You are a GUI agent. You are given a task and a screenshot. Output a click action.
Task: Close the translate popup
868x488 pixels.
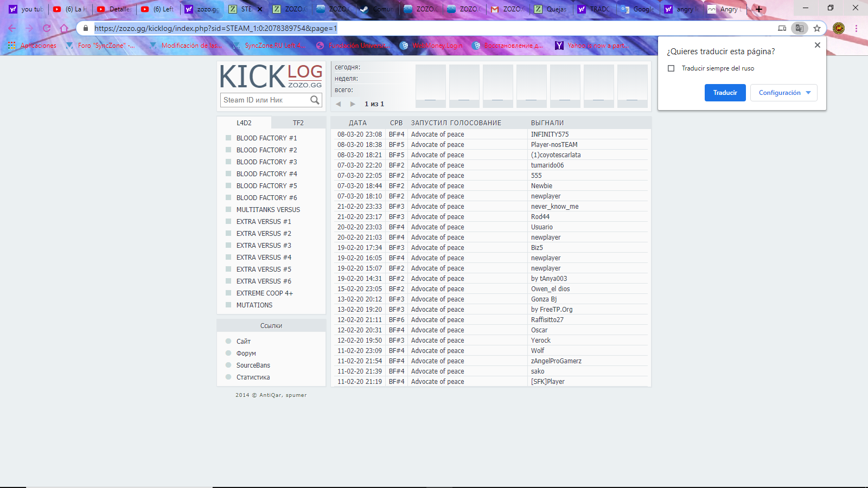(818, 45)
